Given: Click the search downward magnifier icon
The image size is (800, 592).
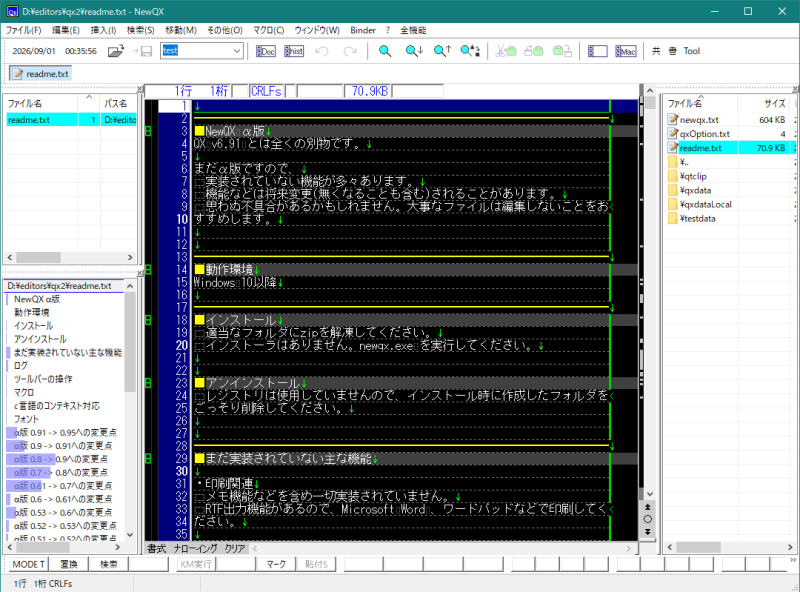Looking at the screenshot, I should (x=414, y=51).
